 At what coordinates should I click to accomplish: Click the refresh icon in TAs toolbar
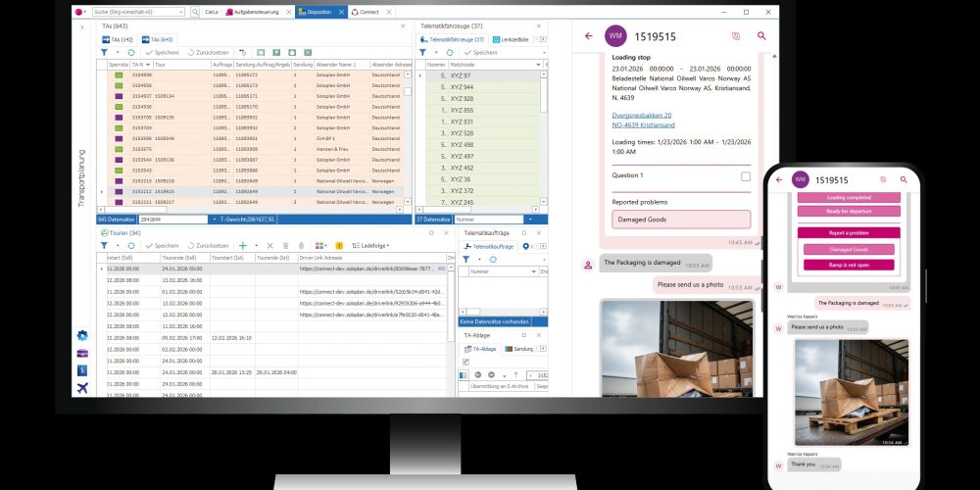(x=131, y=52)
